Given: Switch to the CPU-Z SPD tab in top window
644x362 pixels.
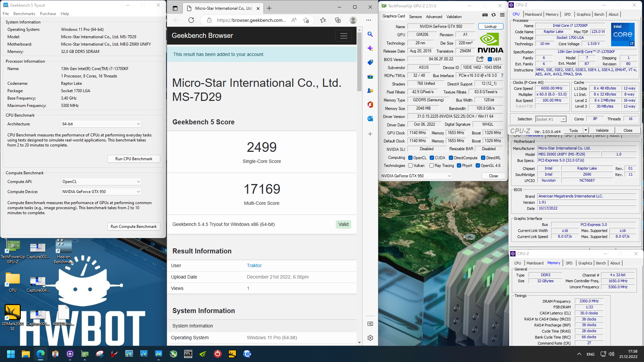Looking at the screenshot, I should point(567,14).
